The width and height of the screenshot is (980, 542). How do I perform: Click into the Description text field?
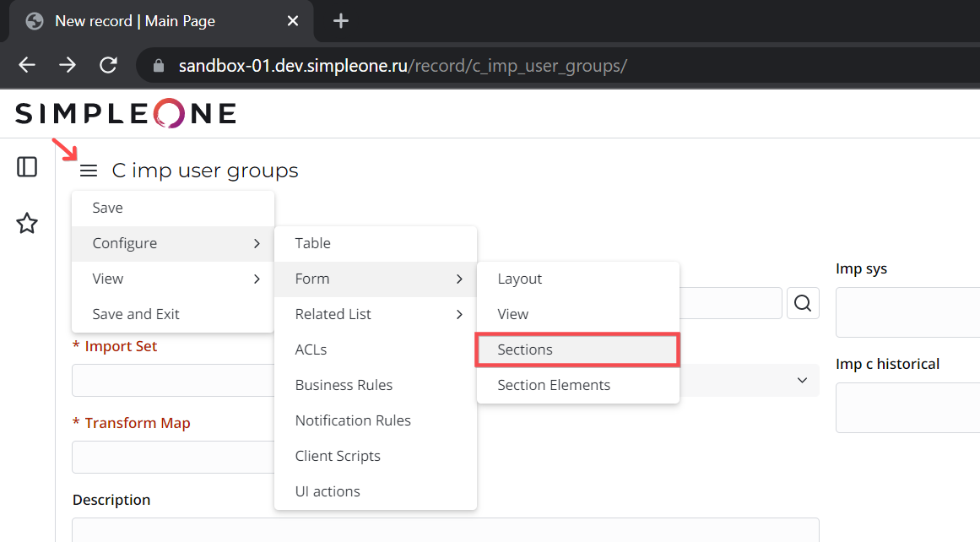point(445,530)
